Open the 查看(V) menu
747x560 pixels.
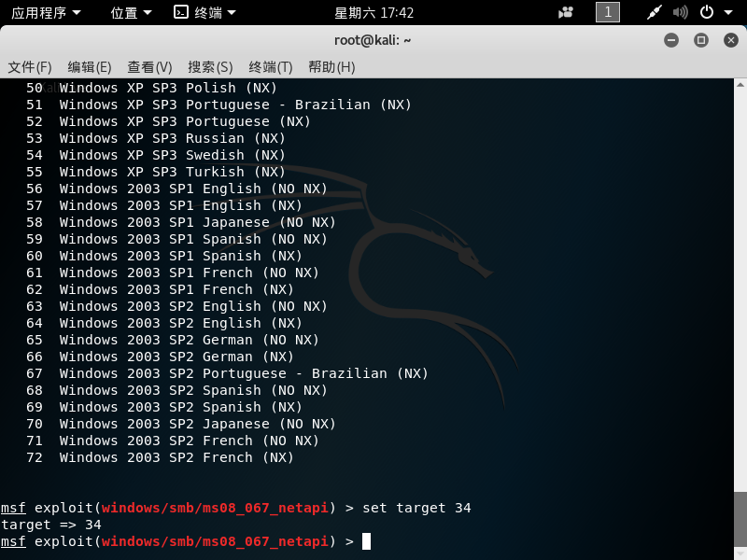(x=149, y=67)
